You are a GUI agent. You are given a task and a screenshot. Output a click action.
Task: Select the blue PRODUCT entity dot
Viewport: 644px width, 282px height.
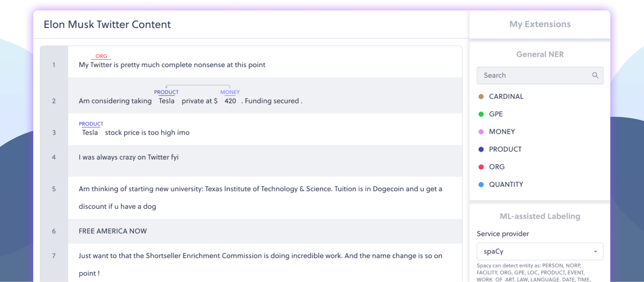[481, 149]
